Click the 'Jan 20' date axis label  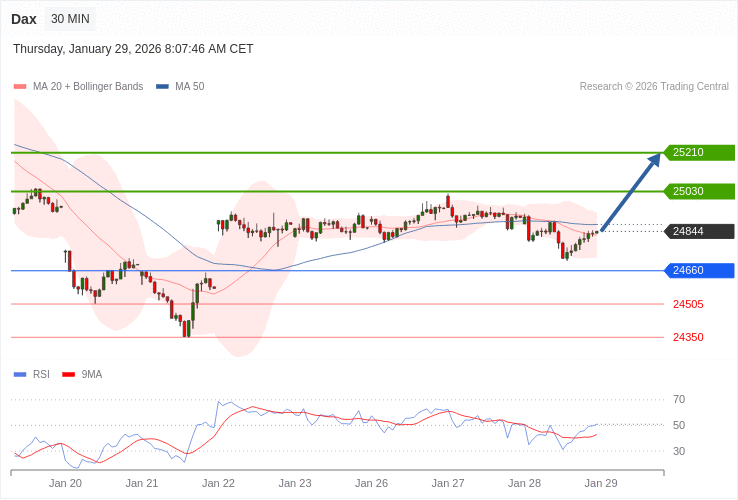point(65,484)
